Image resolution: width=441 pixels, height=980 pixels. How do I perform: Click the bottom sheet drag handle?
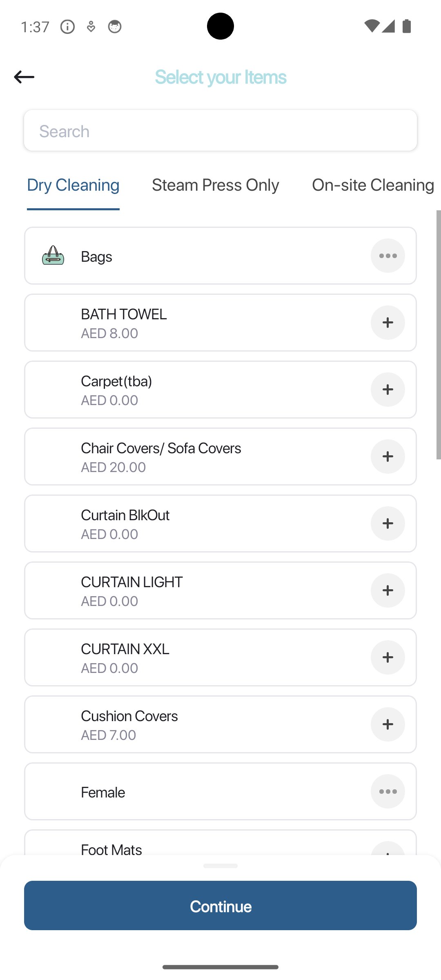pyautogui.click(x=220, y=866)
